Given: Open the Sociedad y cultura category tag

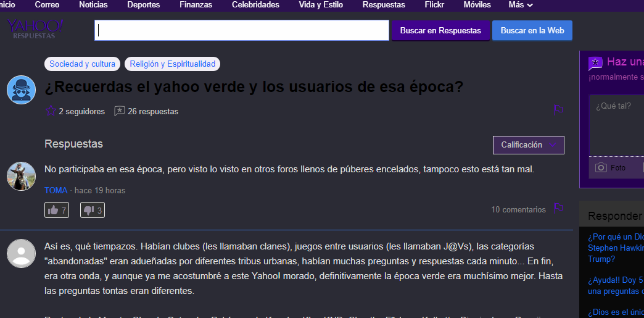Looking at the screenshot, I should (x=82, y=64).
